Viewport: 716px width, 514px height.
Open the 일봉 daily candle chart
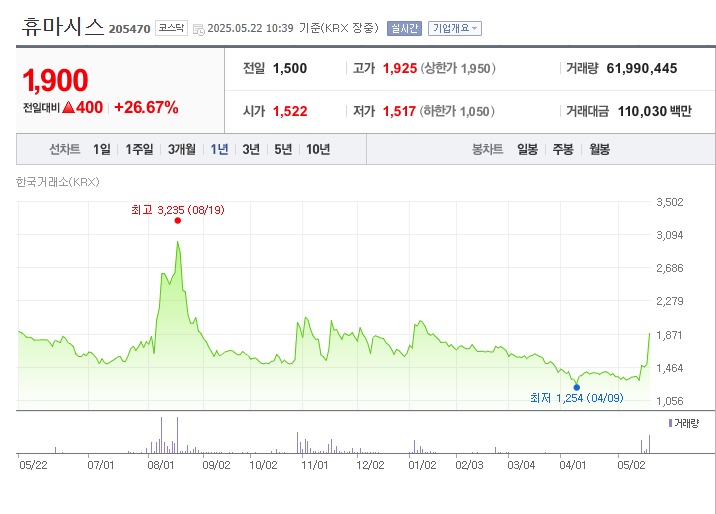[x=527, y=149]
